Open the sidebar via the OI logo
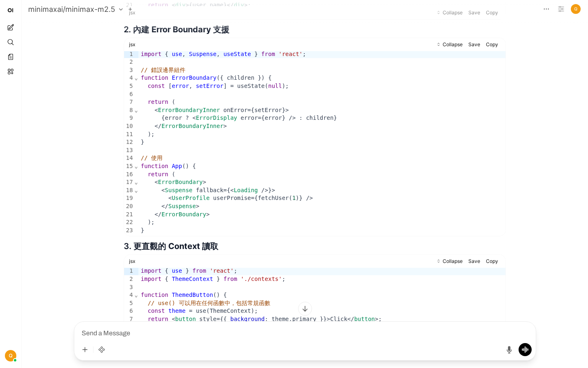Screen dimensions: 588x368 [11, 10]
